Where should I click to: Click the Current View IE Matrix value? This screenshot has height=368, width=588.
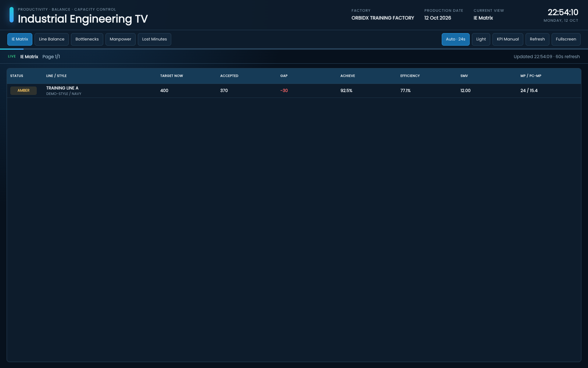483,18
